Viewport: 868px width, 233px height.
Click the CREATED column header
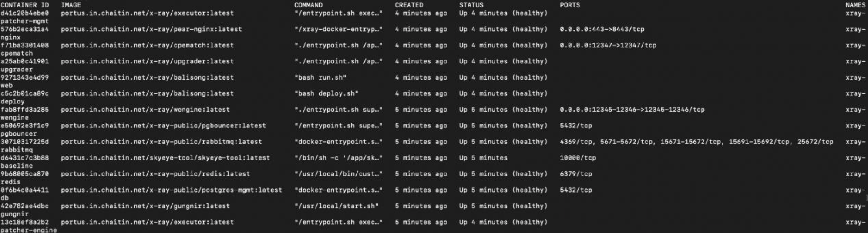pos(409,5)
